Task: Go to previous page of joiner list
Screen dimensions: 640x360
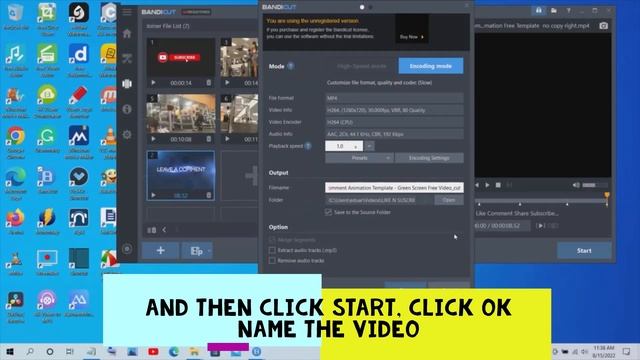Action: (164, 230)
